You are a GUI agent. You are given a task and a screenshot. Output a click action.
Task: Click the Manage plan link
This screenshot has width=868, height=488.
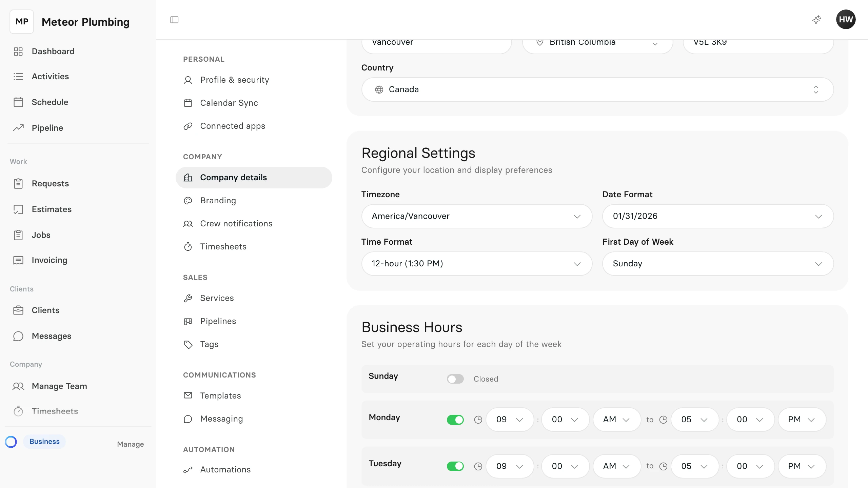130,444
